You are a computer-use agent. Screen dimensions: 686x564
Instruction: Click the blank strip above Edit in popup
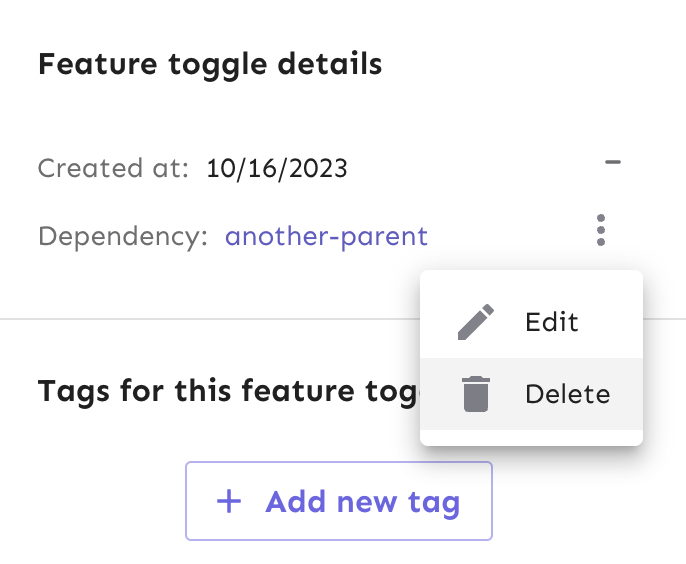point(531,278)
